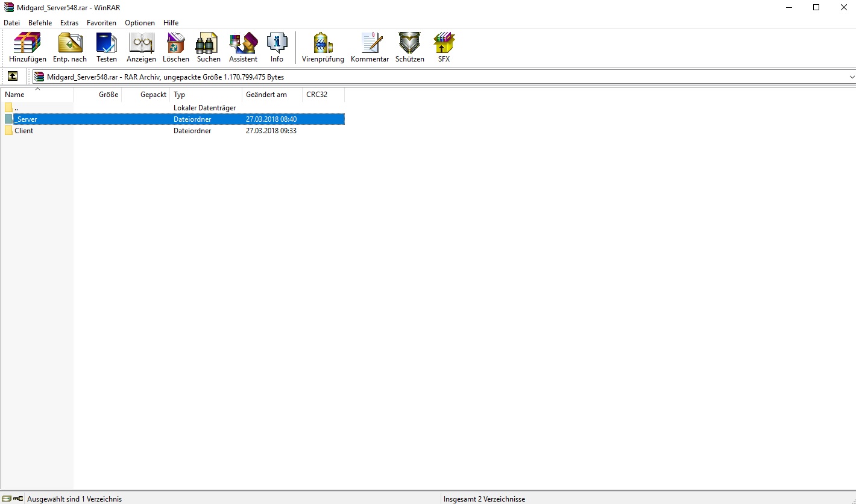Click the _Server folder icon
This screenshot has width=856, height=504.
pos(8,119)
